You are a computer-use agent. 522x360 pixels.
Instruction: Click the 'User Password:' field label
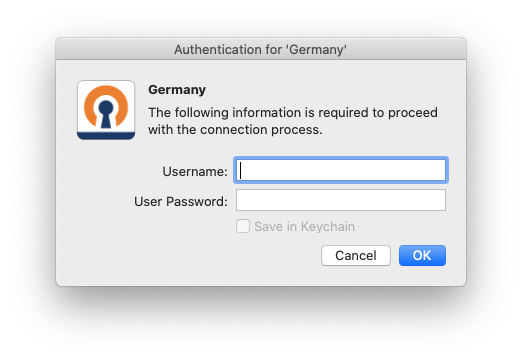tap(181, 201)
